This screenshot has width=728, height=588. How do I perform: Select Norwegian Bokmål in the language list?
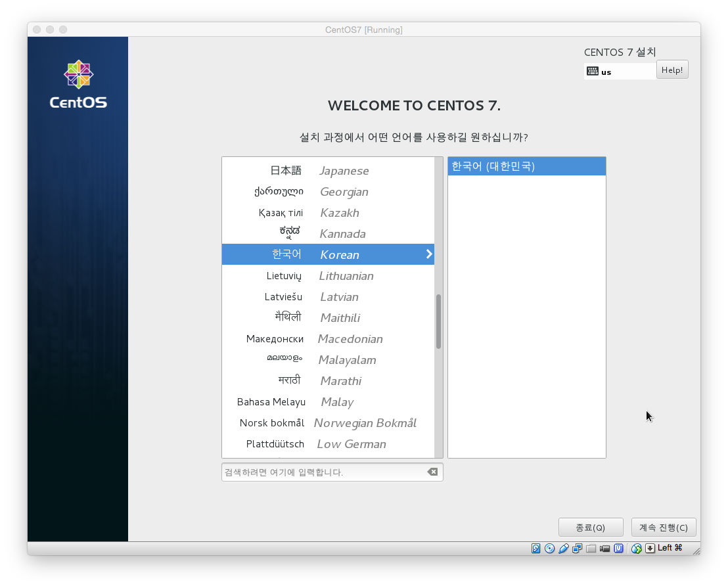(x=329, y=423)
